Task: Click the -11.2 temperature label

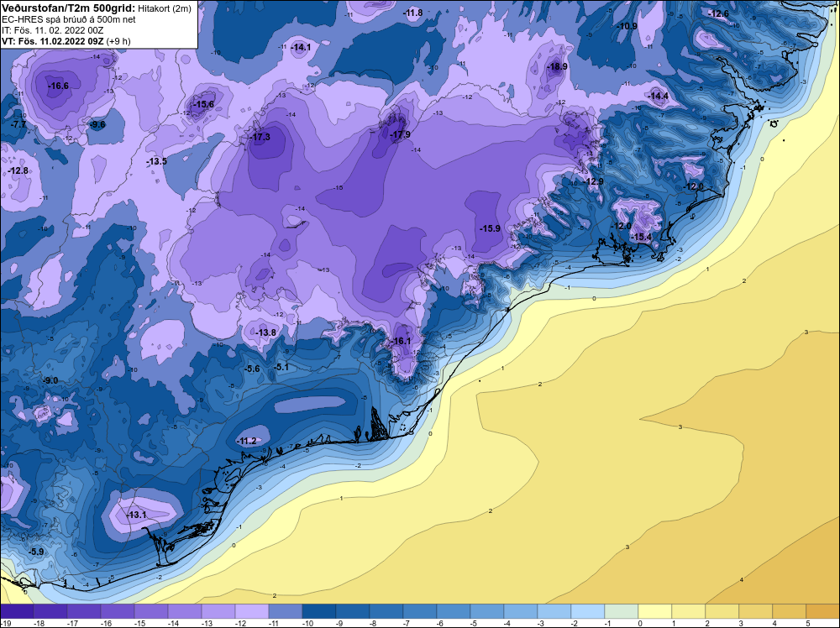Action: tap(247, 441)
